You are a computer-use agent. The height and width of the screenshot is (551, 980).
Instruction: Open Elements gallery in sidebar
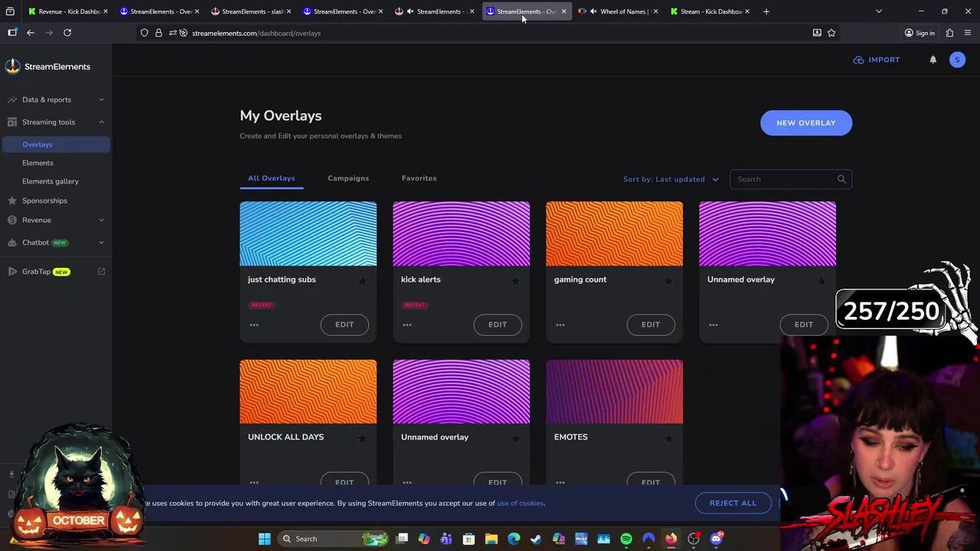[x=51, y=181]
